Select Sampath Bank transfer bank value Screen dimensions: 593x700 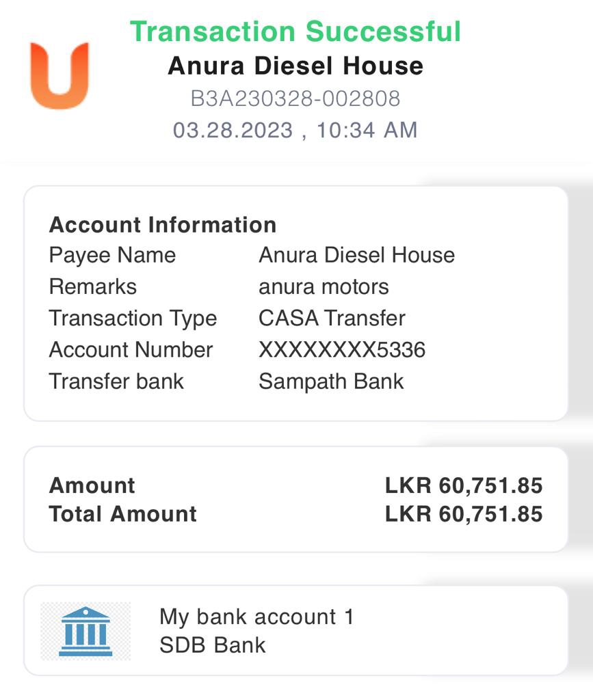point(331,381)
